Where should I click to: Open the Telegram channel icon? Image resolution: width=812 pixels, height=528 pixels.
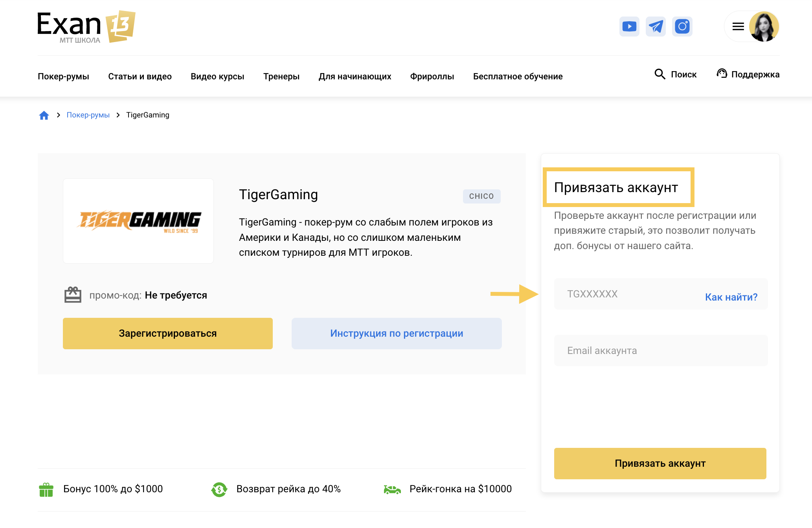[656, 26]
